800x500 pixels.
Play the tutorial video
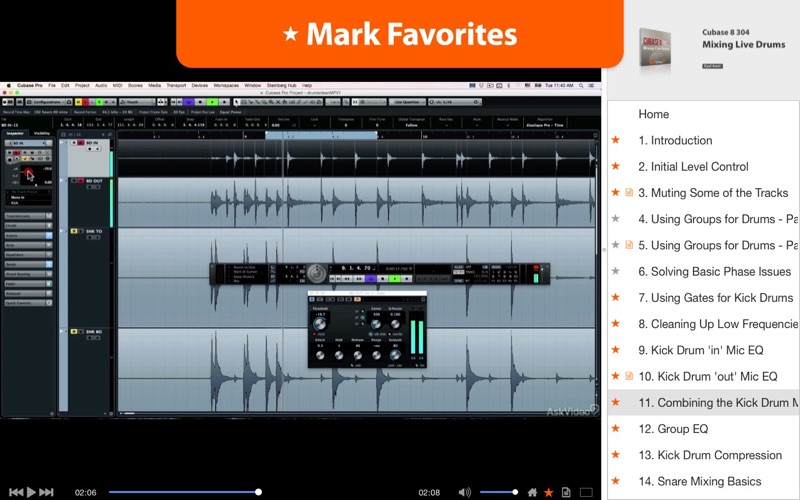(31, 492)
